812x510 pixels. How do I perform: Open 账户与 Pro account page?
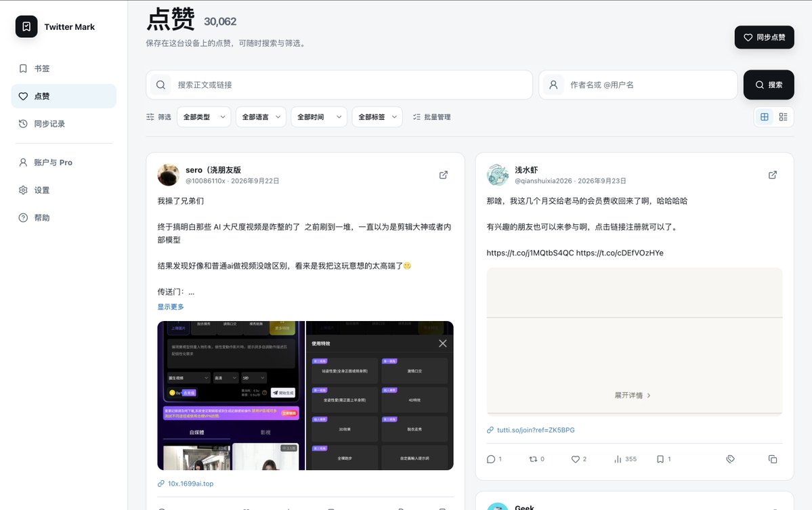click(x=64, y=163)
